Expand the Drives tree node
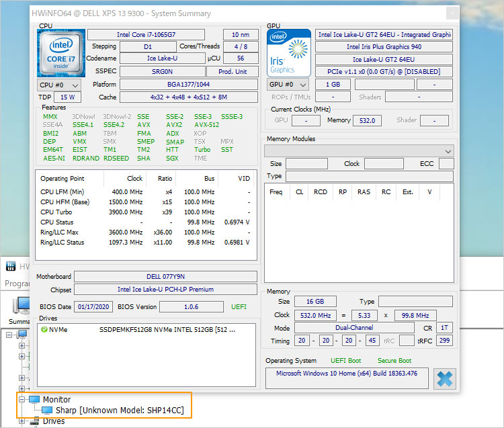The width and height of the screenshot is (504, 428). [22, 421]
